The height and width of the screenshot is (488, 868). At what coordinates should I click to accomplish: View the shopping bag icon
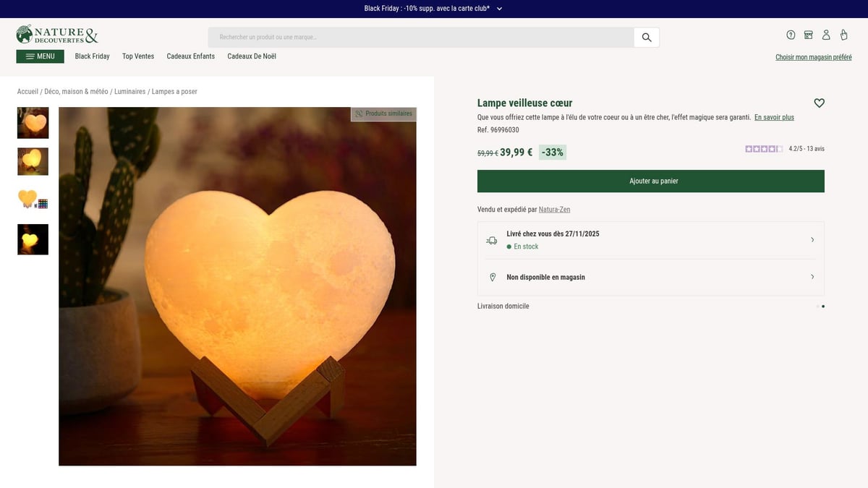pyautogui.click(x=844, y=35)
